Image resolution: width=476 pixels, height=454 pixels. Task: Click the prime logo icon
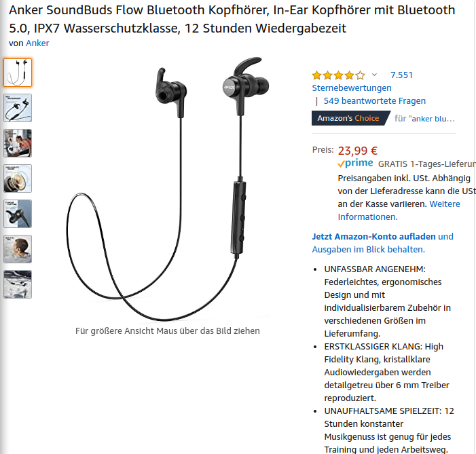[355, 164]
